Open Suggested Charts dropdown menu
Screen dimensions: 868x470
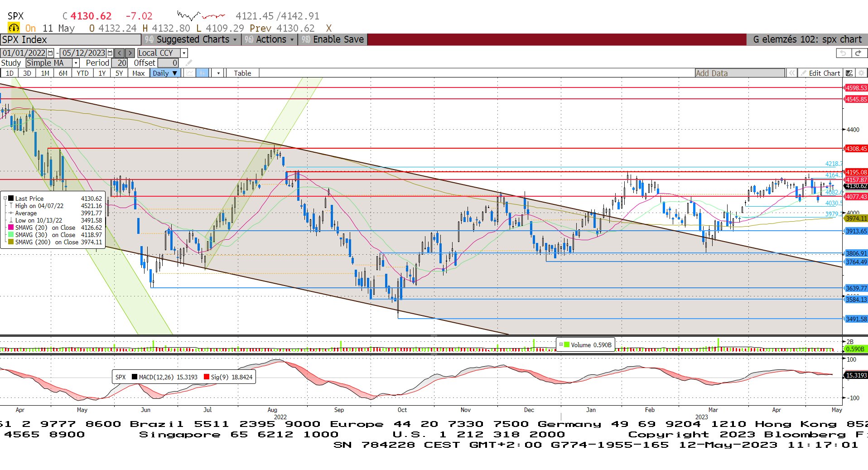coord(192,39)
